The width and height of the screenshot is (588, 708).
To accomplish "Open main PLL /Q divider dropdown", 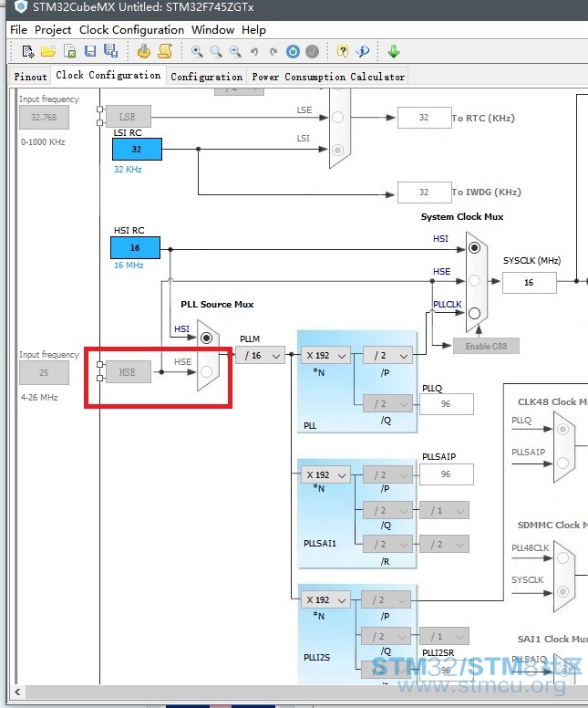I will pyautogui.click(x=388, y=403).
